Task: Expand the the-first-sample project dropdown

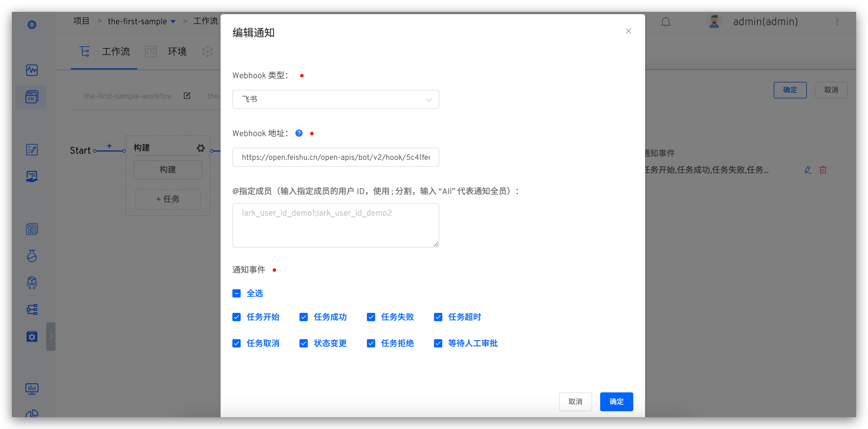Action: tap(174, 21)
